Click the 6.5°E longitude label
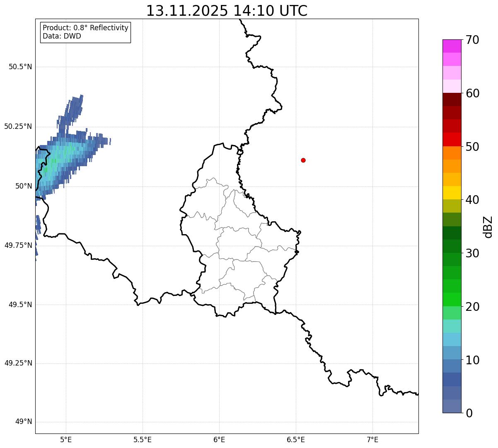The image size is (498, 448). coord(296,439)
